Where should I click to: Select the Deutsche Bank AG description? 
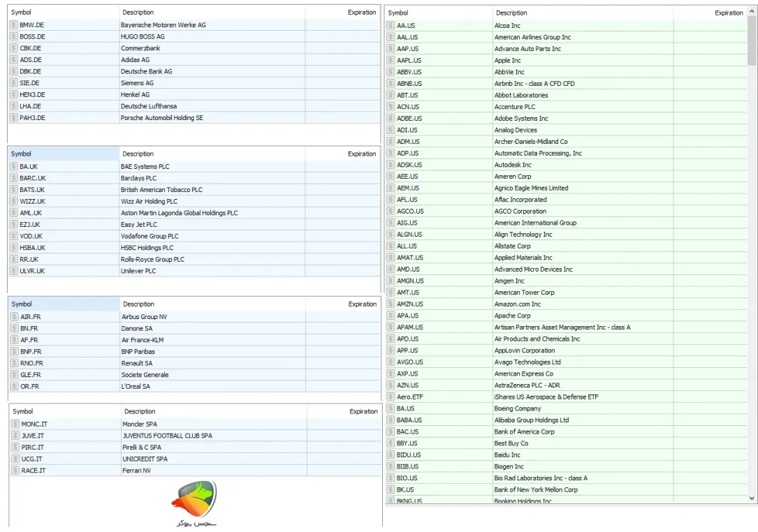click(x=147, y=71)
